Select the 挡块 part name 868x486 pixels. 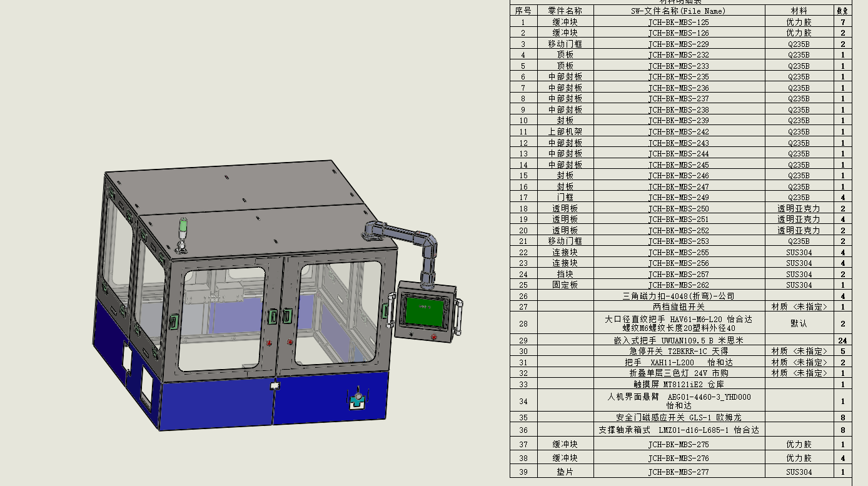click(565, 274)
